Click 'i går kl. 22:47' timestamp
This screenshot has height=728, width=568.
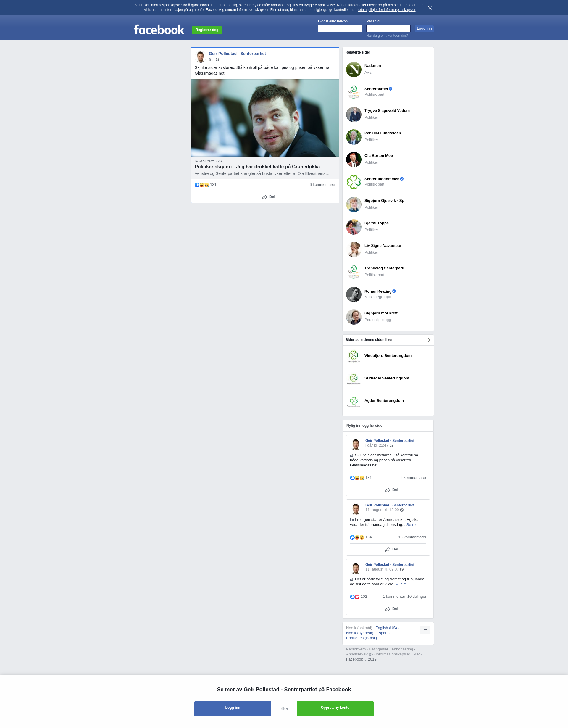(376, 445)
